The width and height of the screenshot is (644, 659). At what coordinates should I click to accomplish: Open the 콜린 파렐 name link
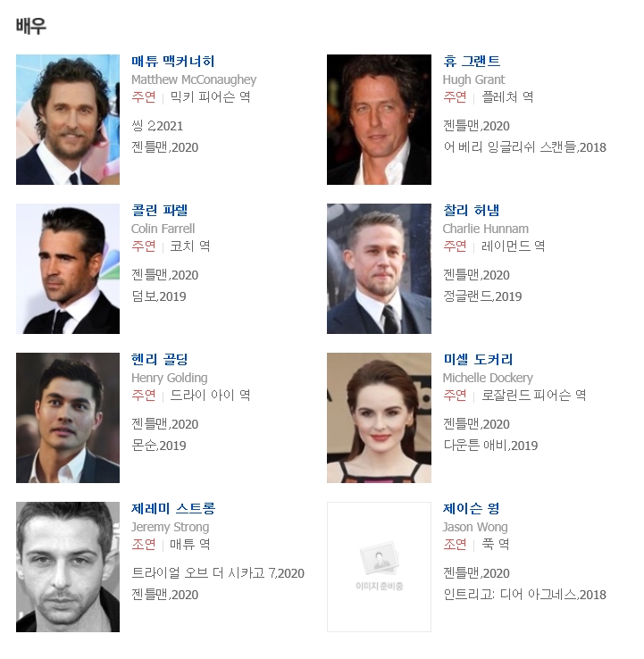[159, 210]
